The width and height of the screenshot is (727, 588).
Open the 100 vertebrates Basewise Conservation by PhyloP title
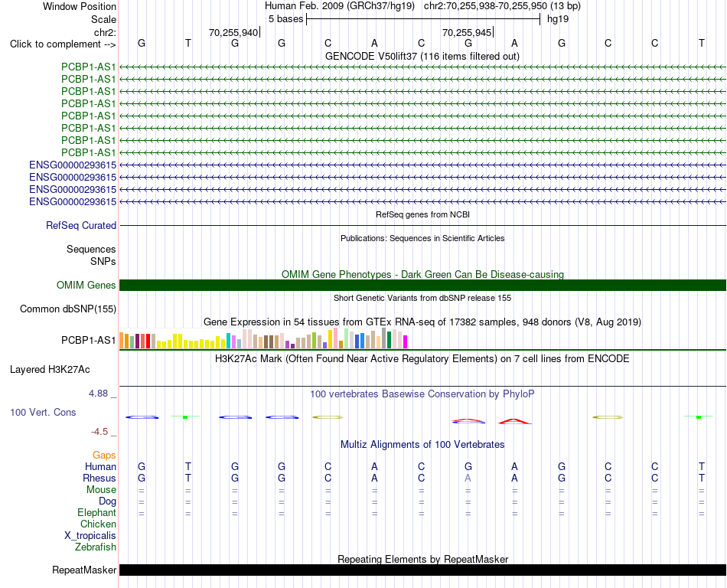click(x=422, y=394)
